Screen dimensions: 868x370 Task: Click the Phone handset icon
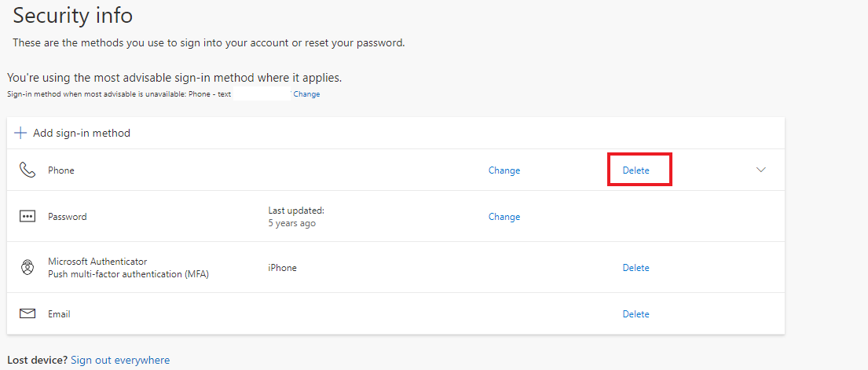[27, 170]
